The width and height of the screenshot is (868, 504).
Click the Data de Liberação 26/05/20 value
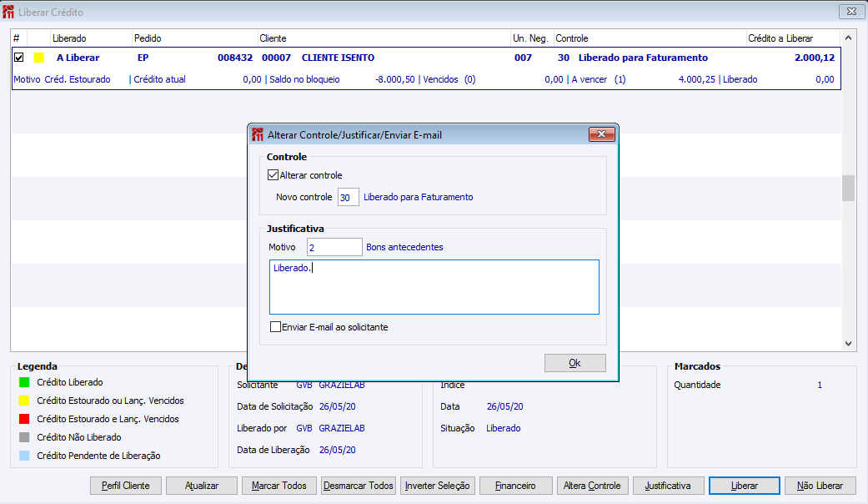pos(337,450)
